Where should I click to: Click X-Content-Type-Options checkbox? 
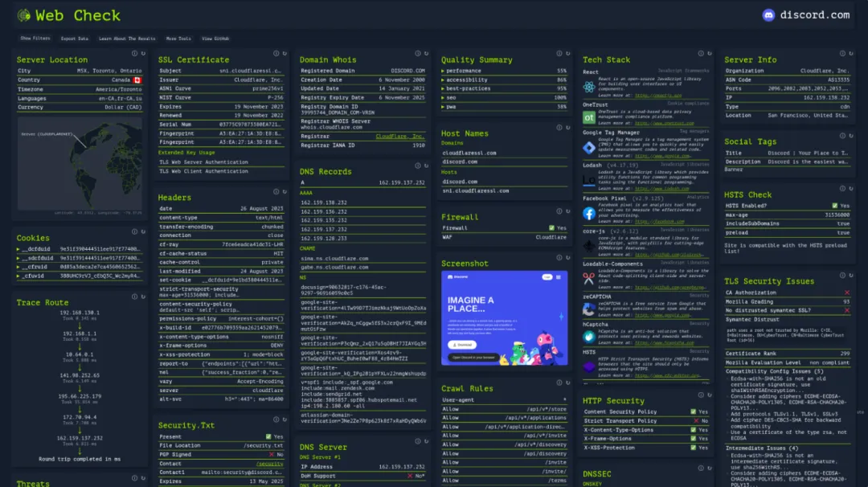693,430
